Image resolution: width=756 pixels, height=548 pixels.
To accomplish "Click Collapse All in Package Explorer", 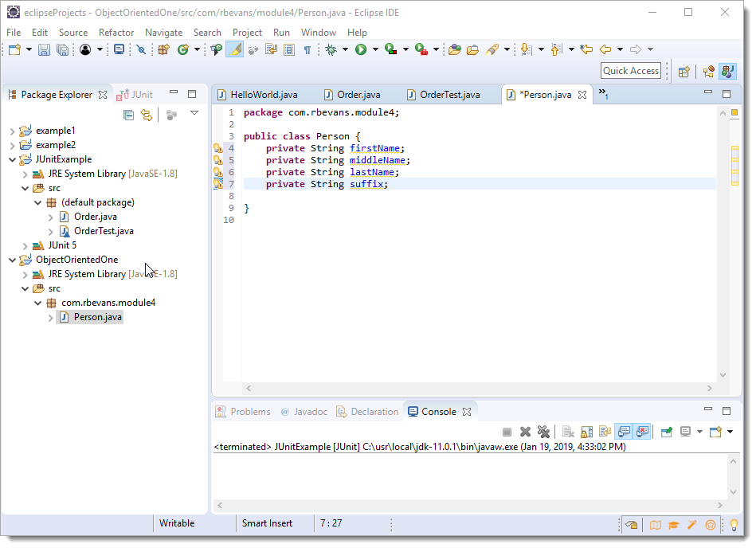I will point(129,115).
